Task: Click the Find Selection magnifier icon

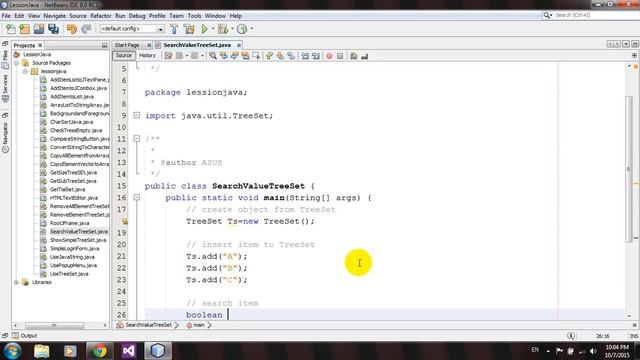Action: click(213, 56)
